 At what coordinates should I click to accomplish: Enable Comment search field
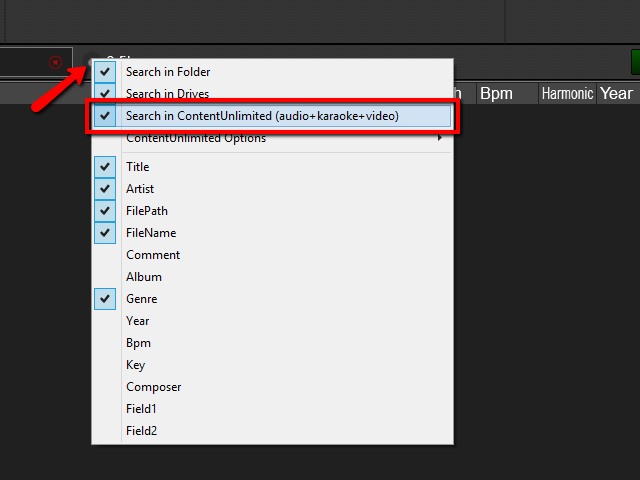272,255
